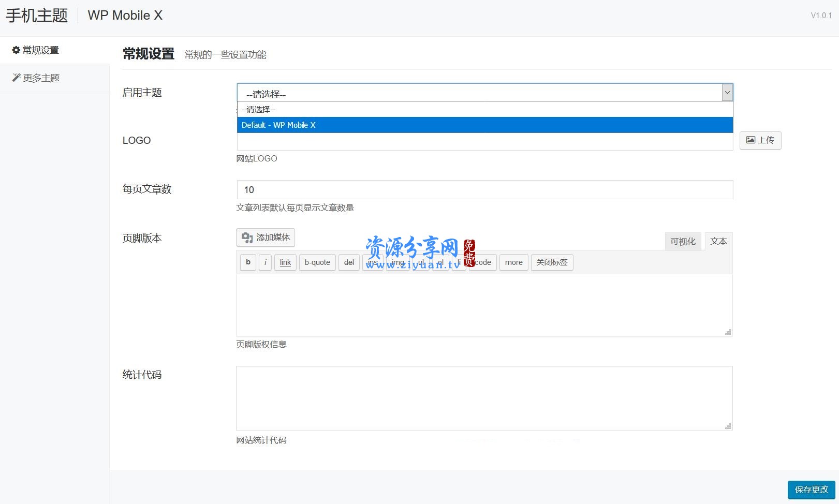Viewport: 839px width, 504px height.
Task: Insert deleted text tag with del button
Action: [x=349, y=262]
